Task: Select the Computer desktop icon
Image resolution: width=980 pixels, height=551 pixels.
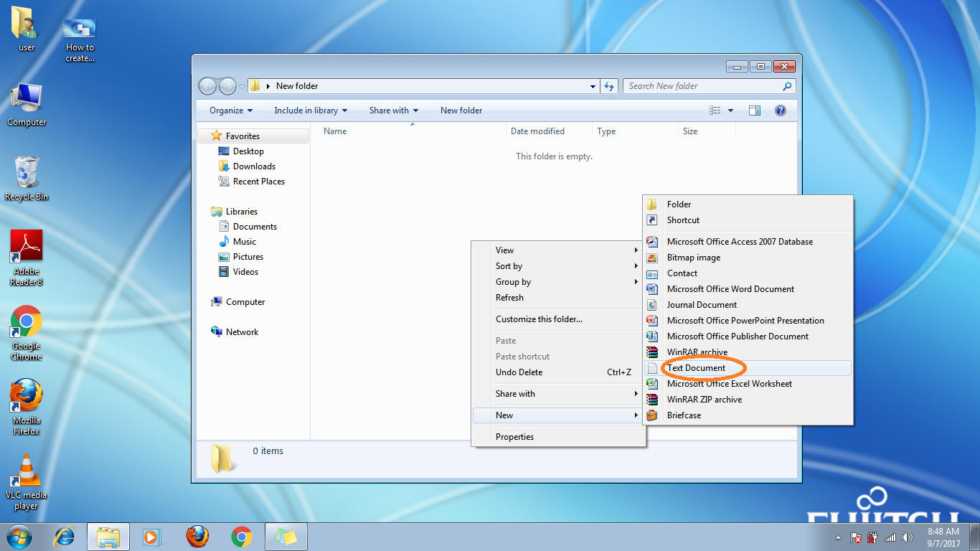Action: click(27, 105)
